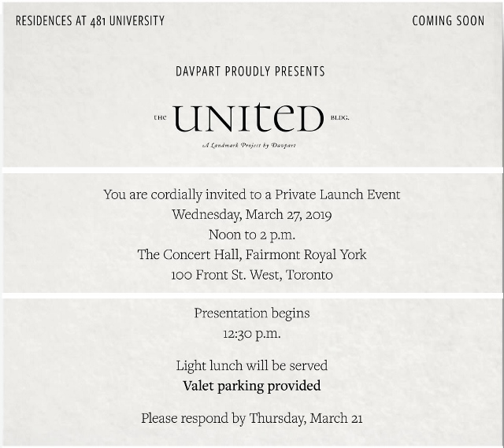The height and width of the screenshot is (448, 504).
Task: Select the date 'Wednesday, March 27, 2019'
Action: (252, 215)
